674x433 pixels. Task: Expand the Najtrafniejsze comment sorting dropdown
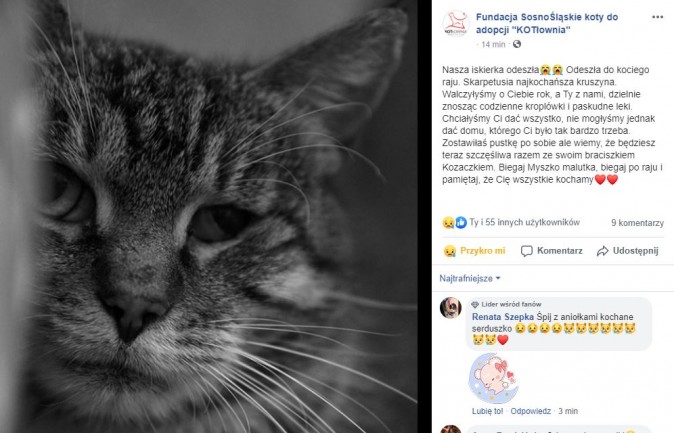[x=470, y=278]
